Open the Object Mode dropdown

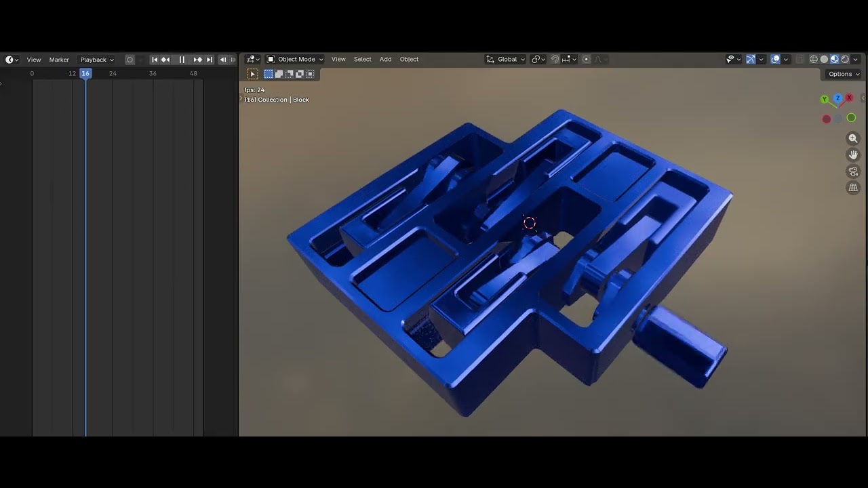click(x=295, y=59)
